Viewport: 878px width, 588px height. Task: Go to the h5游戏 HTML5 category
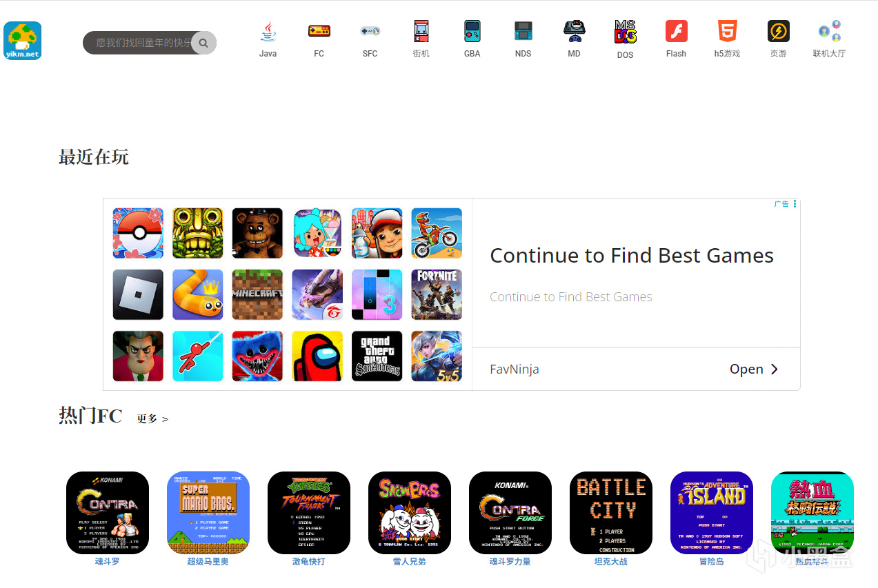coord(728,31)
